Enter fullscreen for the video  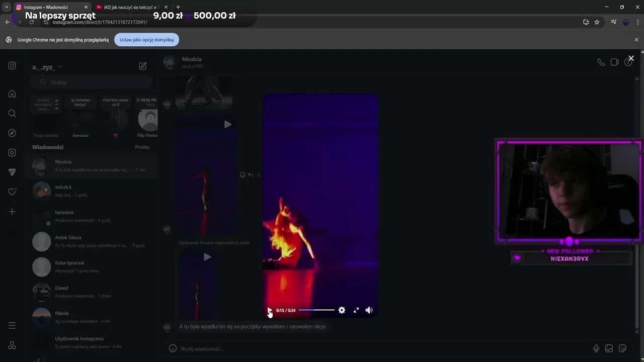(x=356, y=310)
